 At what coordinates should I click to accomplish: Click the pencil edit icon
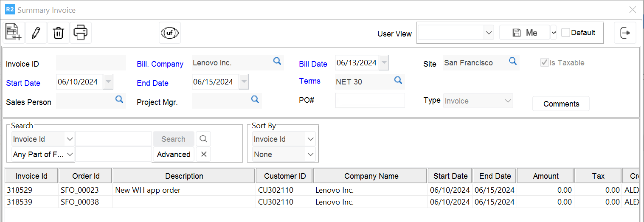[x=36, y=33]
